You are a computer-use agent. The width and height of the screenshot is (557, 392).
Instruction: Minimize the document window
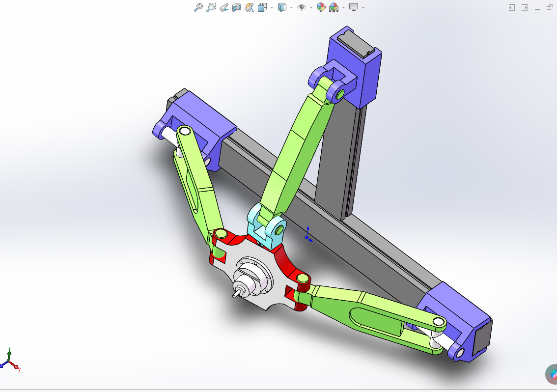pos(537,9)
